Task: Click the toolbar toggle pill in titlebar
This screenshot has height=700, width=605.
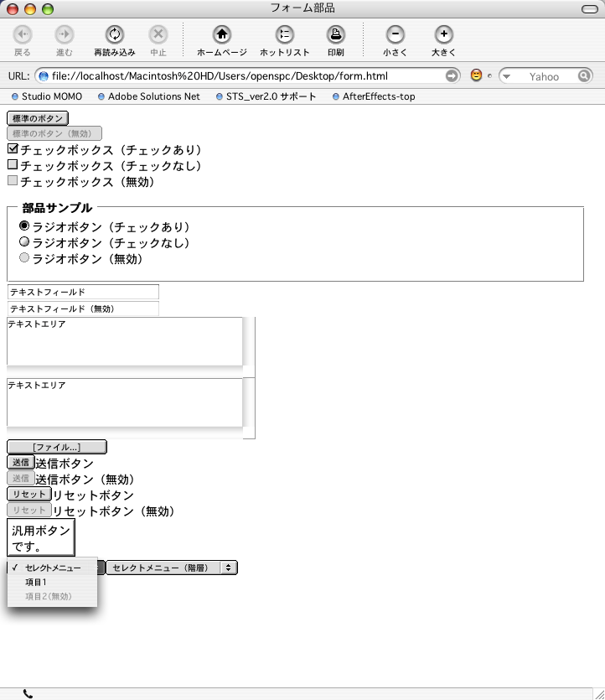Action: point(590,9)
